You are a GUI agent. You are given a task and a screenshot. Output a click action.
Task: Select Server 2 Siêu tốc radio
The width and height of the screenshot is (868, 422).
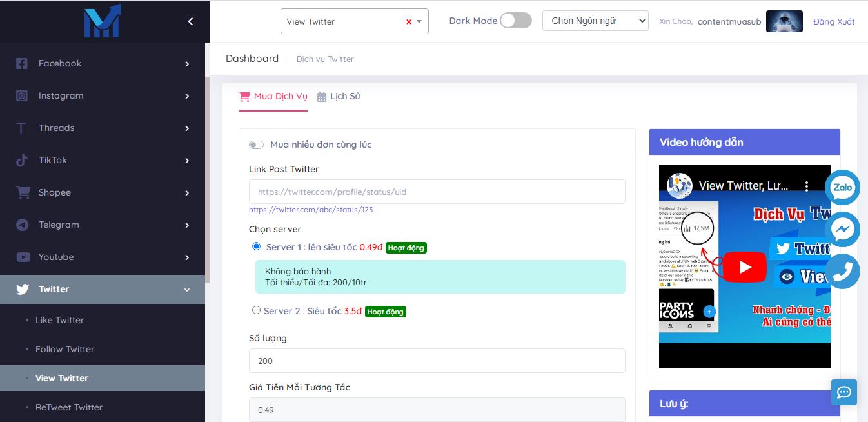coord(257,310)
